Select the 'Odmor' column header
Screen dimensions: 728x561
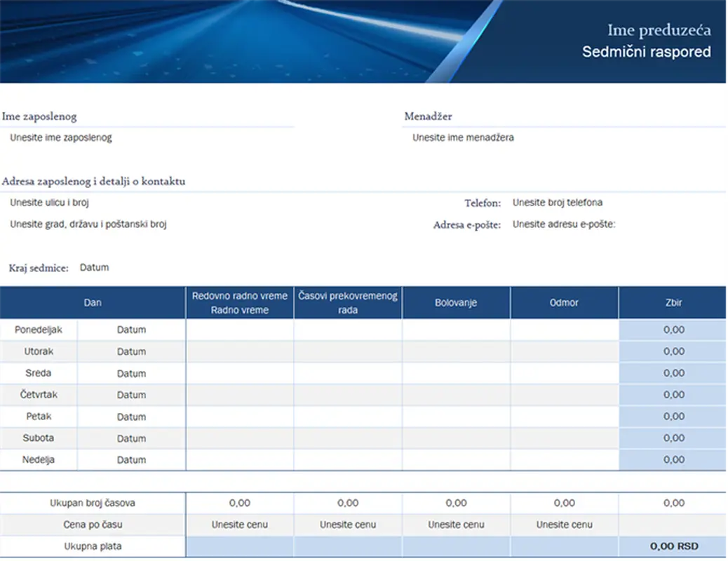click(564, 303)
